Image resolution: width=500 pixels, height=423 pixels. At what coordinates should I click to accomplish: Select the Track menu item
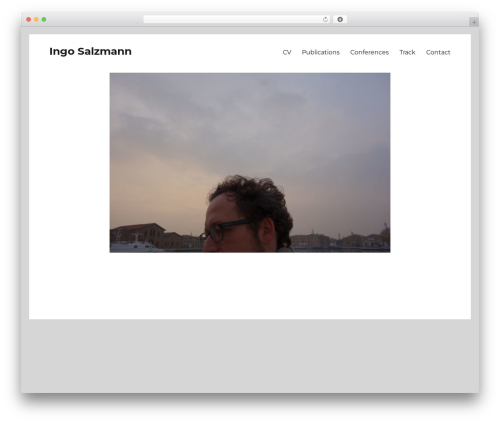coord(407,52)
